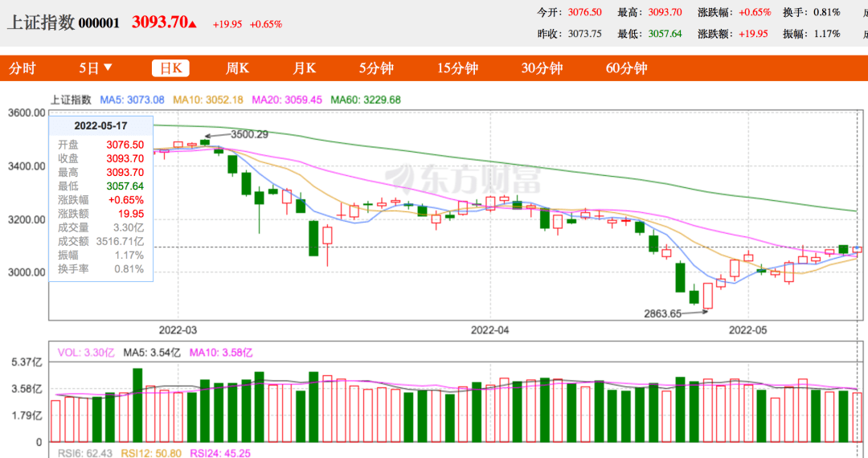Switch to 月K monthly chart tab
Viewport: 868px width, 458px height.
coord(304,68)
